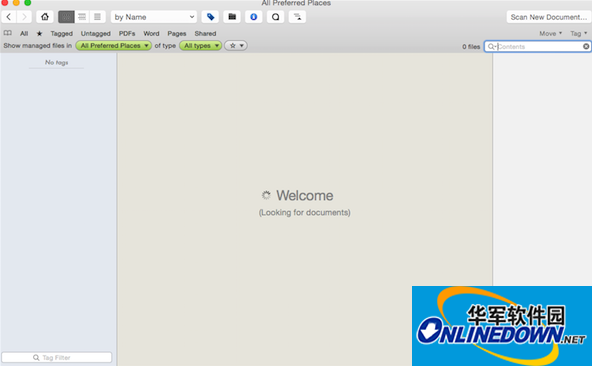Switch to compact detail list view
The height and width of the screenshot is (366, 592).
(x=97, y=17)
